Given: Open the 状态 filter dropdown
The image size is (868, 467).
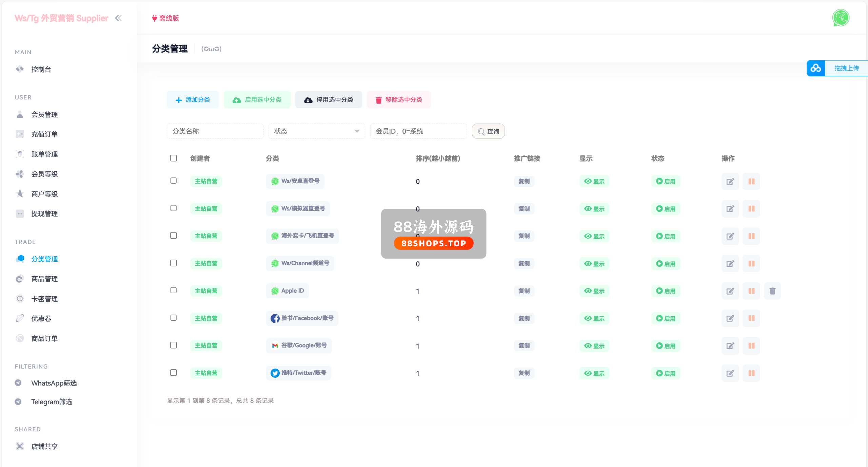Looking at the screenshot, I should [x=316, y=131].
